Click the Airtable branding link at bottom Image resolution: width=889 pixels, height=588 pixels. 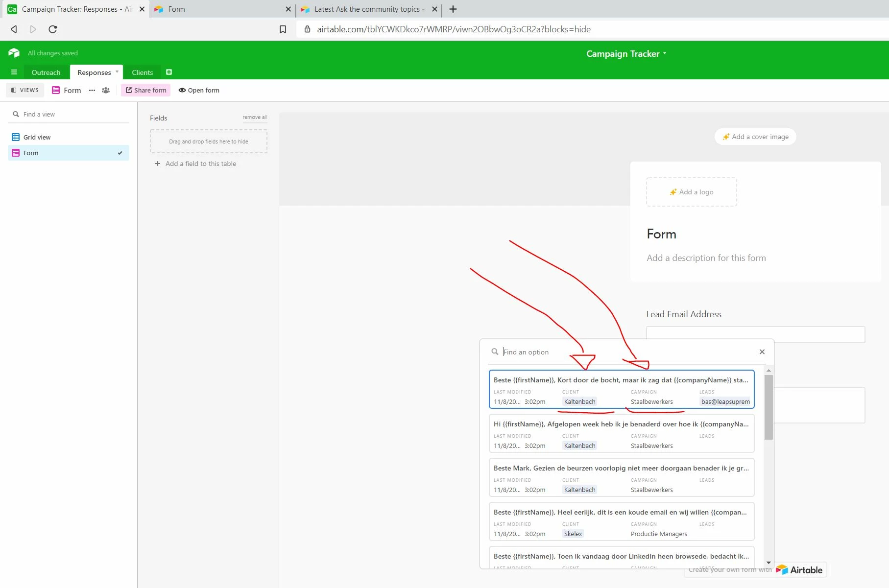coord(800,570)
